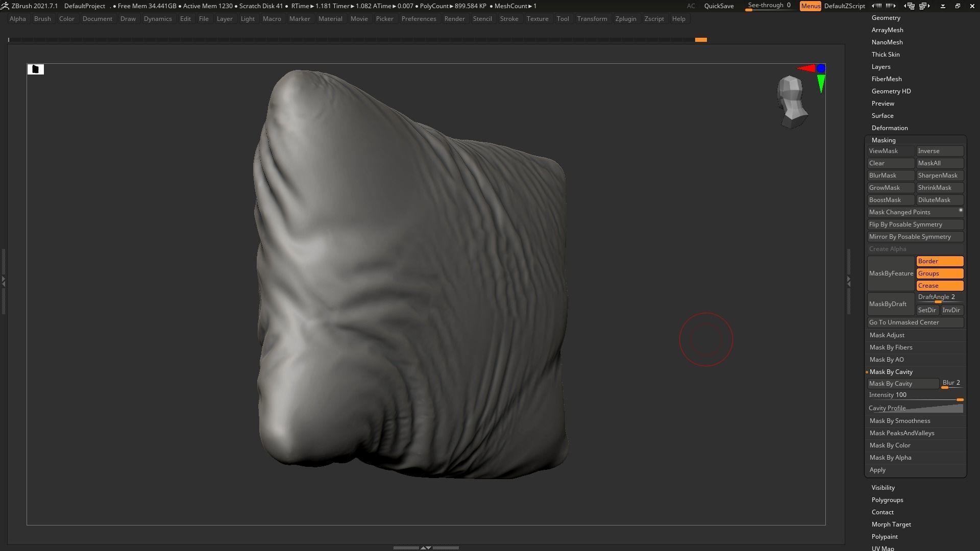Click the green Y-axis cone of the gizmo

[x=821, y=84]
